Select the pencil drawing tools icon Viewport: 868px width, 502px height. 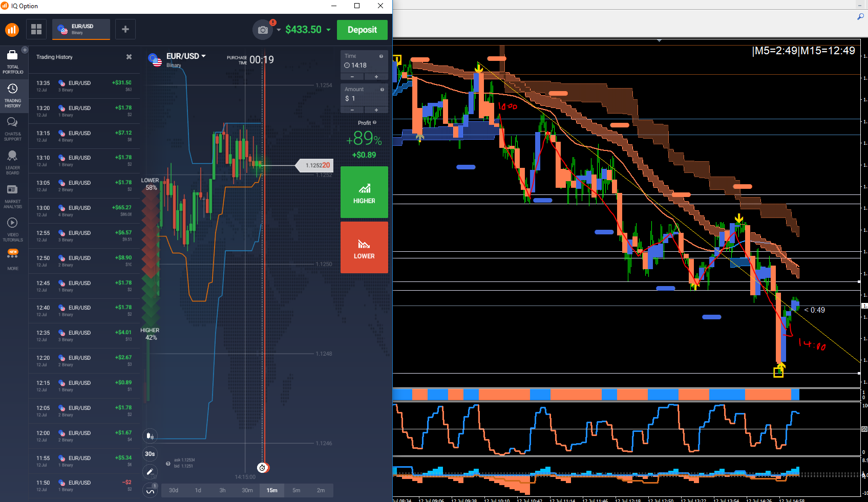[x=150, y=472]
